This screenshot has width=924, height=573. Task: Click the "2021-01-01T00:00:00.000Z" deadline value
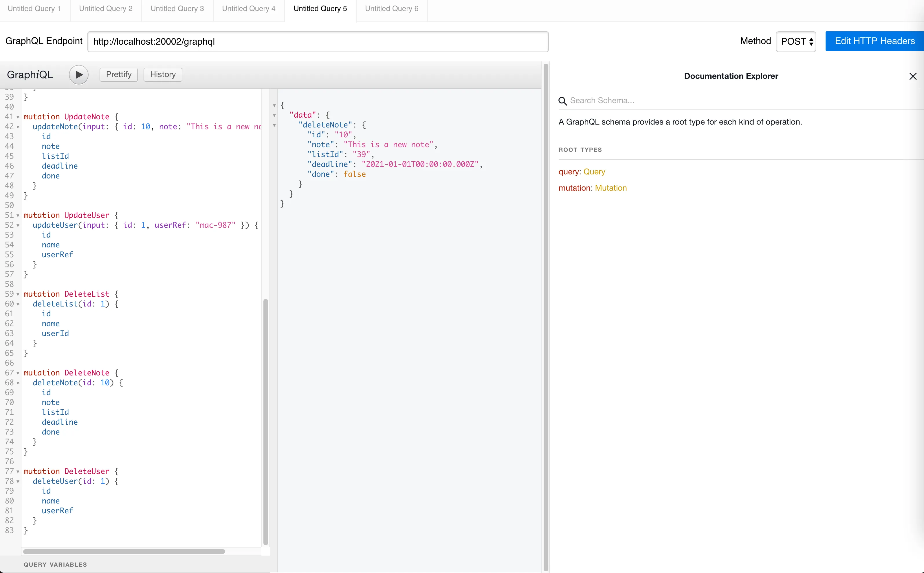[x=420, y=164]
